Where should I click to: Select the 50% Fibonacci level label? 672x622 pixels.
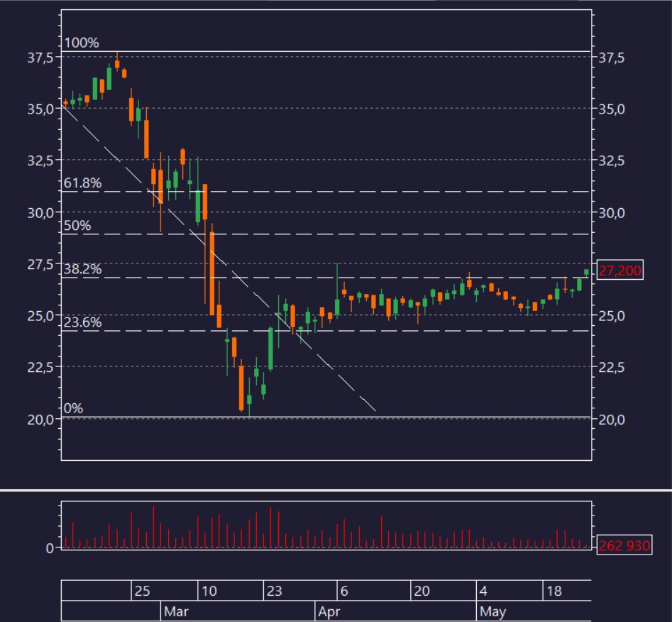77,226
